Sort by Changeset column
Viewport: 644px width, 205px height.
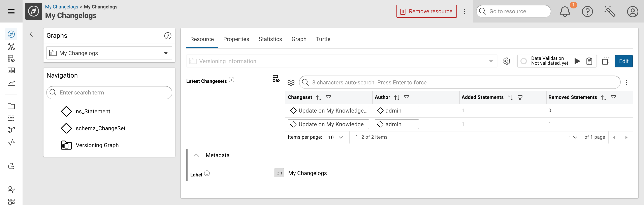coord(319,98)
